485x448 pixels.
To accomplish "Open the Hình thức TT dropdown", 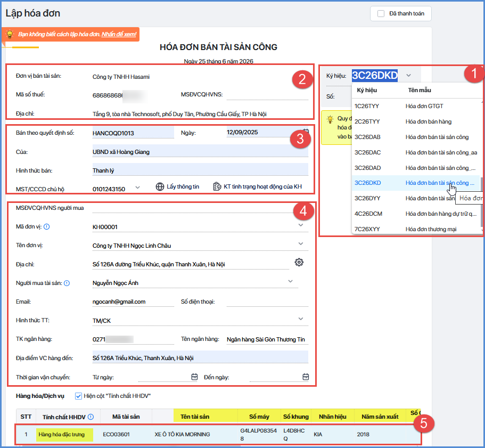I will coord(301,319).
